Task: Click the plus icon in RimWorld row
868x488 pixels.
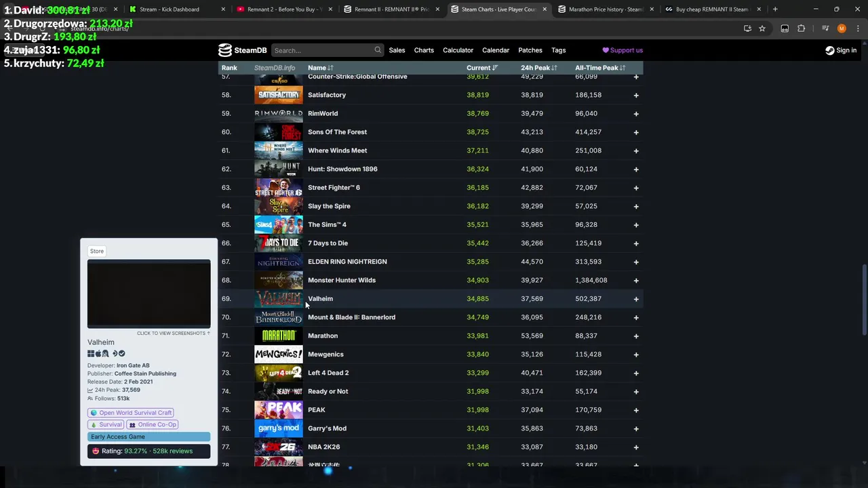Action: (x=636, y=113)
